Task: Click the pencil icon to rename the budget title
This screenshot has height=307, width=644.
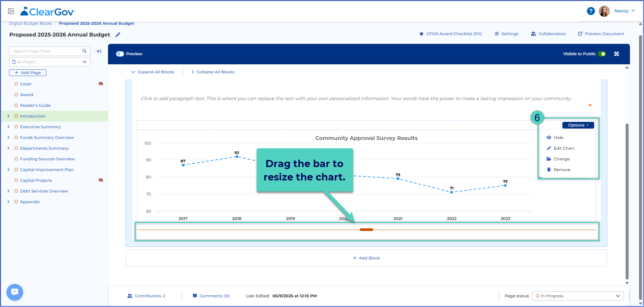Action: point(118,35)
